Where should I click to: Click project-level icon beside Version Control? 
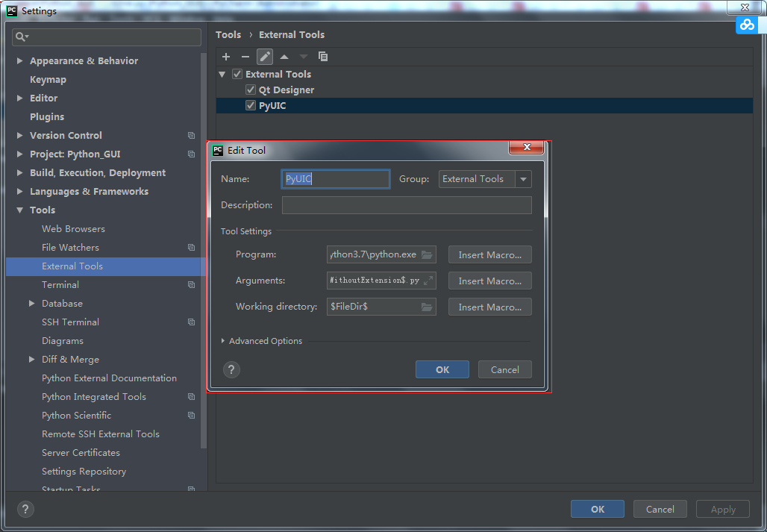coord(191,136)
